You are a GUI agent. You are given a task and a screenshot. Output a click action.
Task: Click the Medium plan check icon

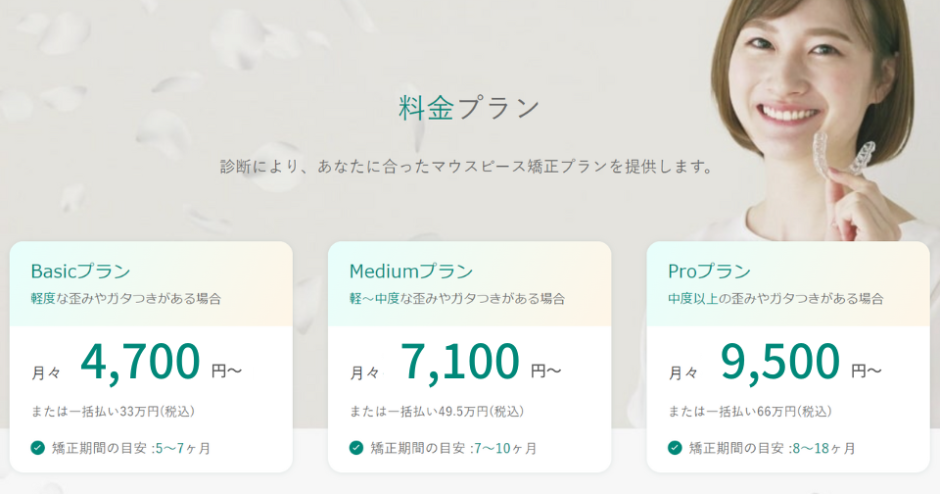[356, 448]
